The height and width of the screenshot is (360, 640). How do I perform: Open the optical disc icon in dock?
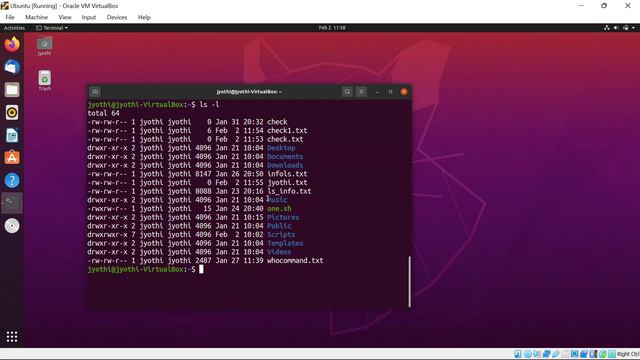point(12,226)
